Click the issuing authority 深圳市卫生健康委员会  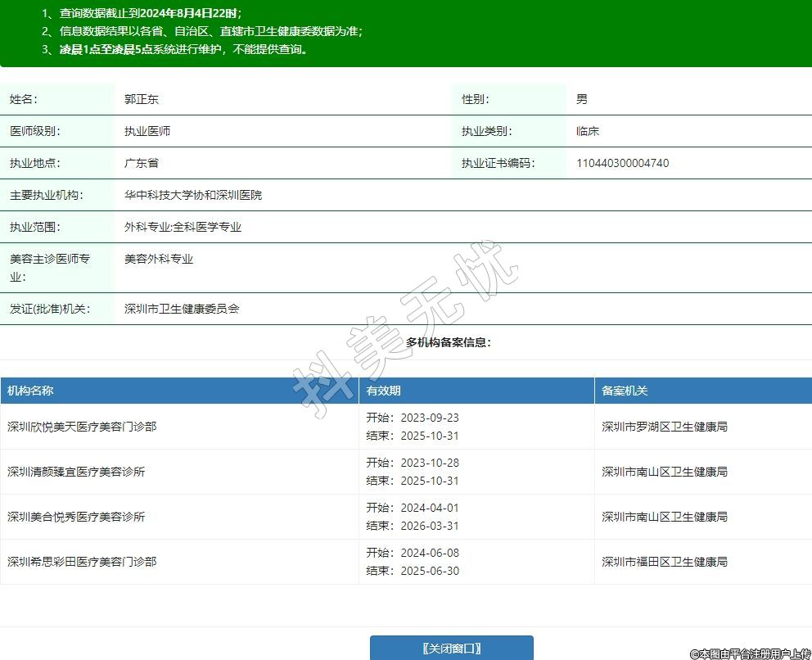(x=182, y=309)
